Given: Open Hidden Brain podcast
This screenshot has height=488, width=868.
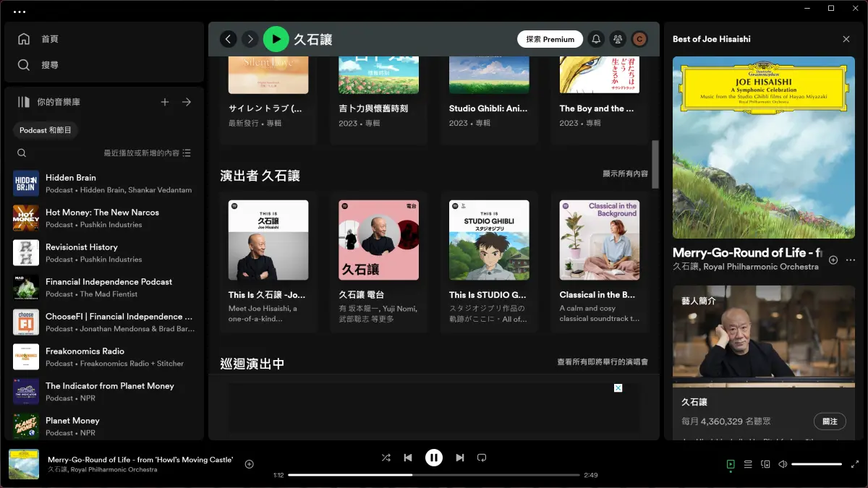Looking at the screenshot, I should pyautogui.click(x=104, y=184).
